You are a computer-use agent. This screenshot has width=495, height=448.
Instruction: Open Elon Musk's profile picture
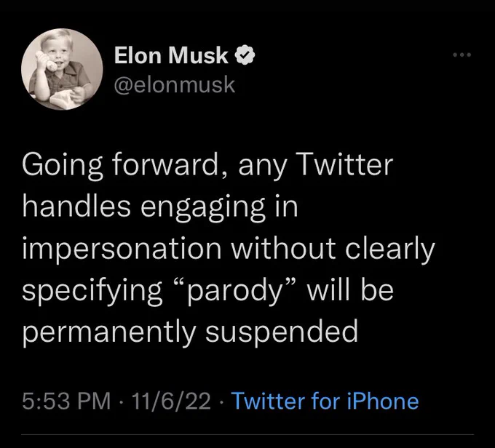(62, 69)
